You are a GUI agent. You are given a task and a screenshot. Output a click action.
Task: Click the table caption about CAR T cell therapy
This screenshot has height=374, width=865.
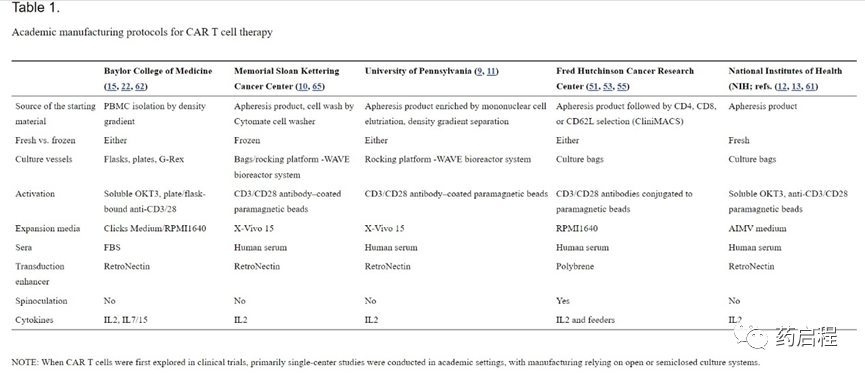142,32
